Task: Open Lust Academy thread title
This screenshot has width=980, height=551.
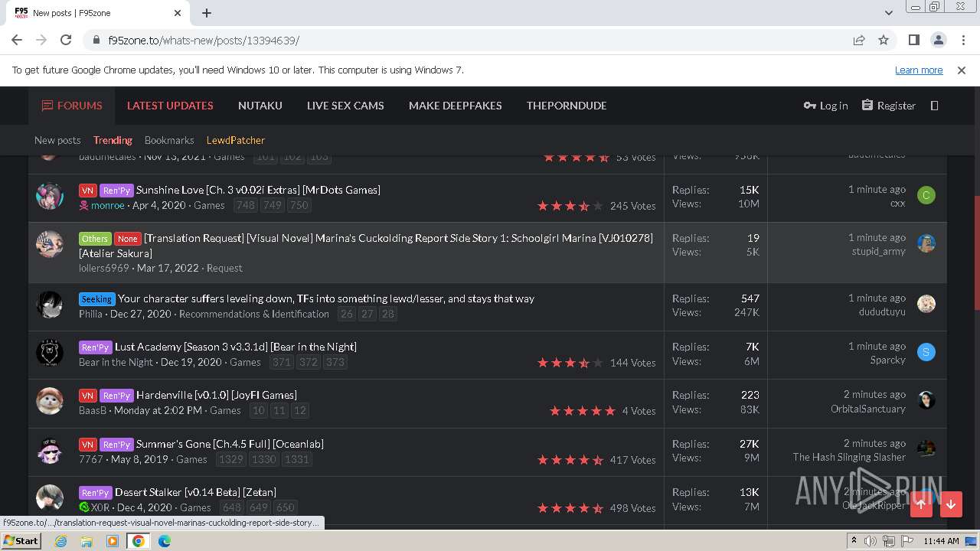Action: coord(236,347)
